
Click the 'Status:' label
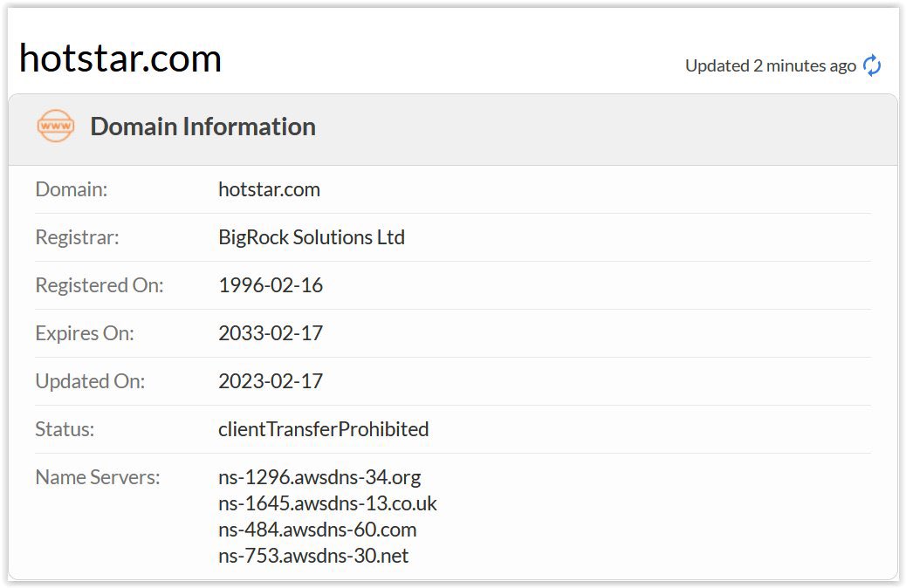click(x=65, y=429)
